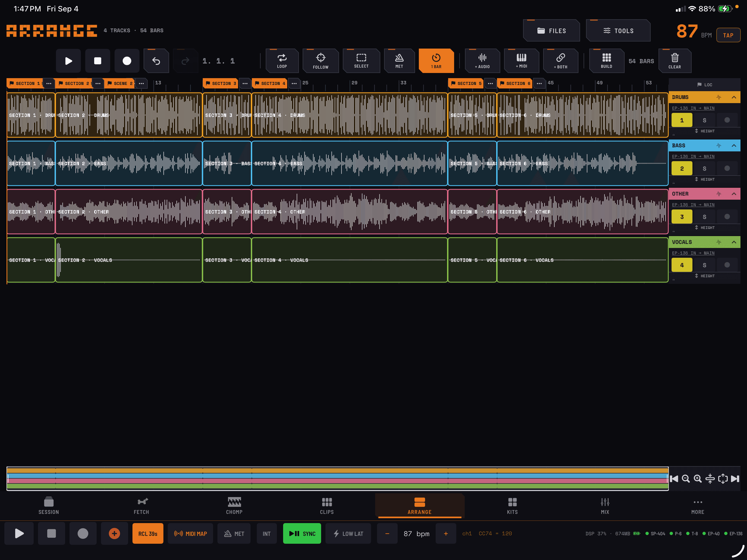This screenshot has height=560, width=747.
Task: Undo the last arrangement edit
Action: [156, 61]
